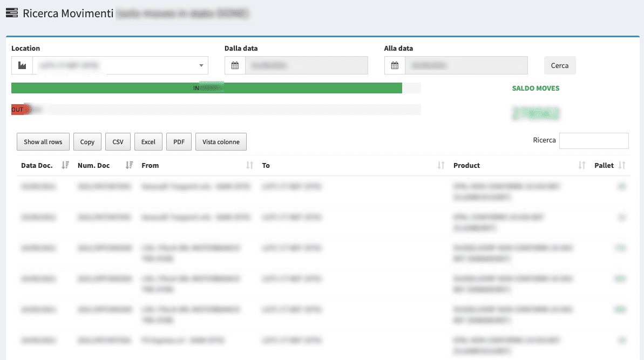Copy table data with Copy button

coord(87,142)
